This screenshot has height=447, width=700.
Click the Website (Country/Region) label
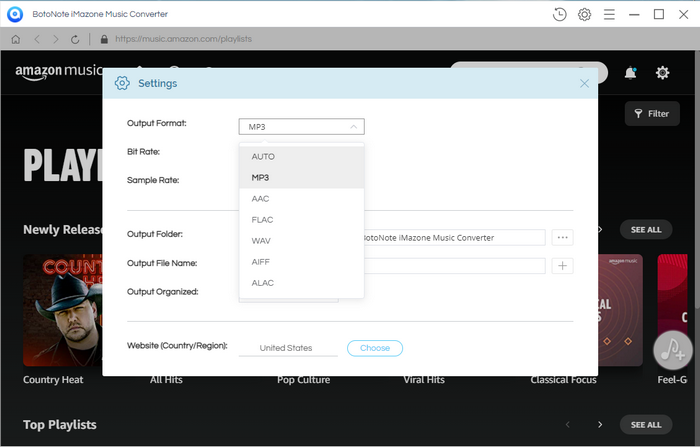coord(177,346)
